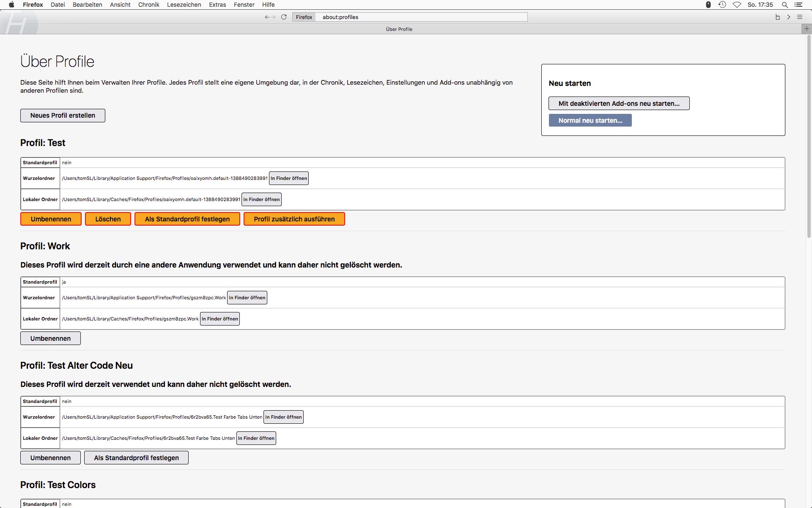Click the Firefox identity box in URL bar
Screen dimensions: 812x508
click(x=304, y=17)
